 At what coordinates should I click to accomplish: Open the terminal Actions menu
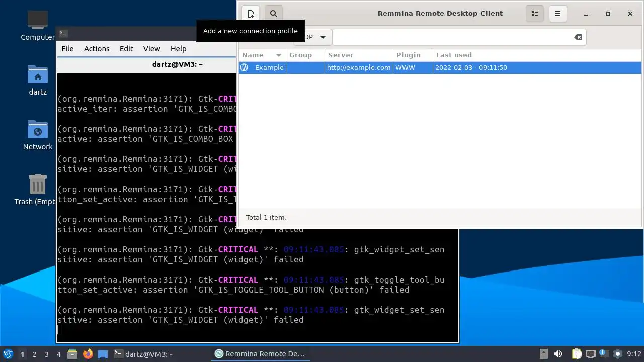[97, 49]
